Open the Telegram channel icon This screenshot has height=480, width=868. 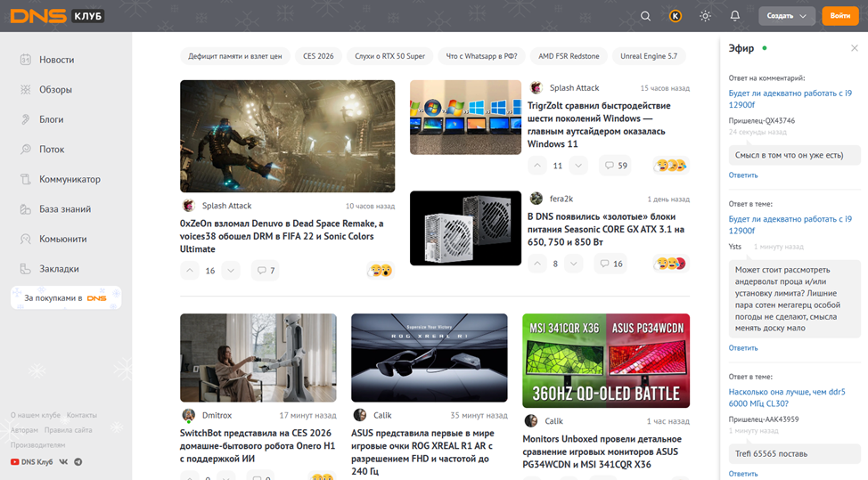(78, 462)
